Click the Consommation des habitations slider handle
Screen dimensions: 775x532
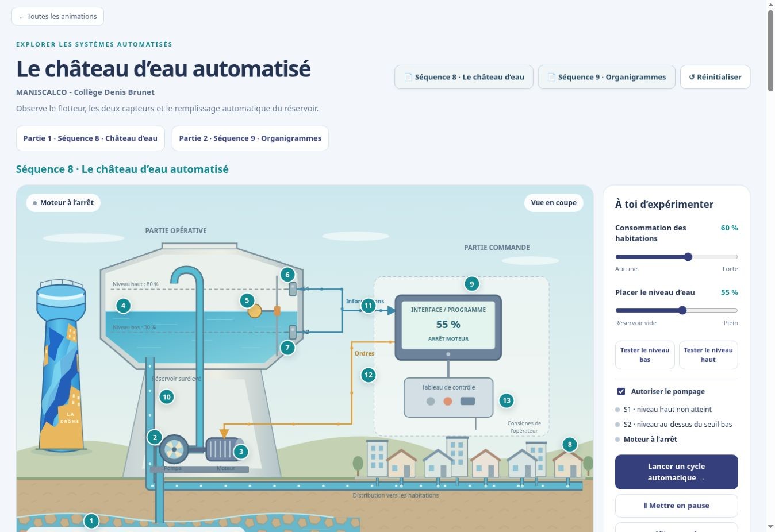coord(688,257)
